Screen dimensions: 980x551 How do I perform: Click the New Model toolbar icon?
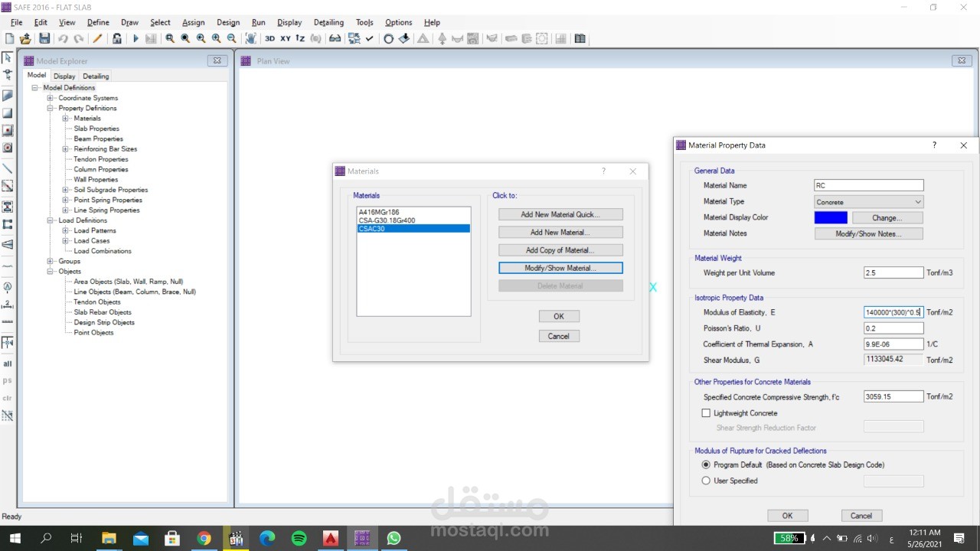[9, 38]
